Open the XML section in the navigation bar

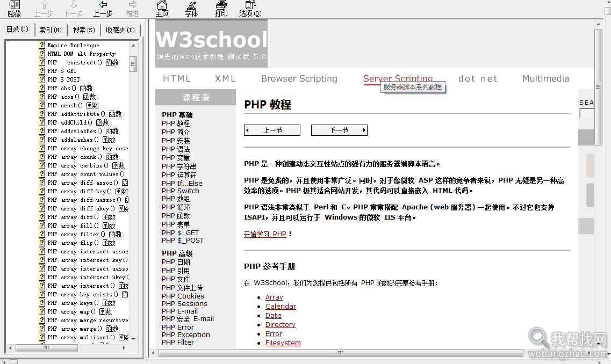(225, 78)
